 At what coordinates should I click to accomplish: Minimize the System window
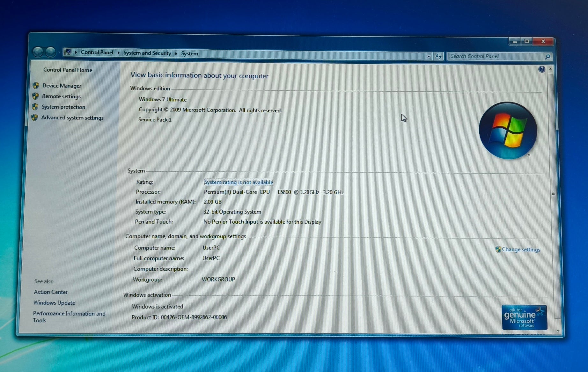(x=515, y=41)
